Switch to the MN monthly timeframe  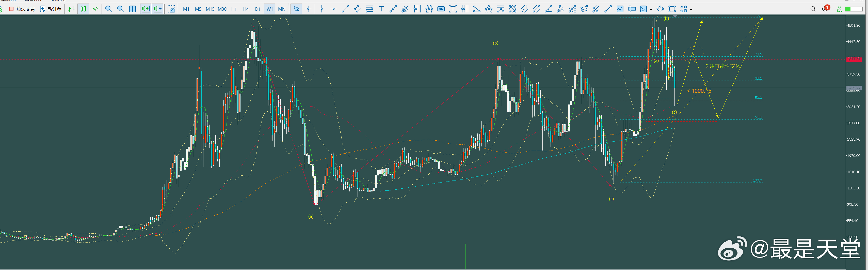[282, 9]
